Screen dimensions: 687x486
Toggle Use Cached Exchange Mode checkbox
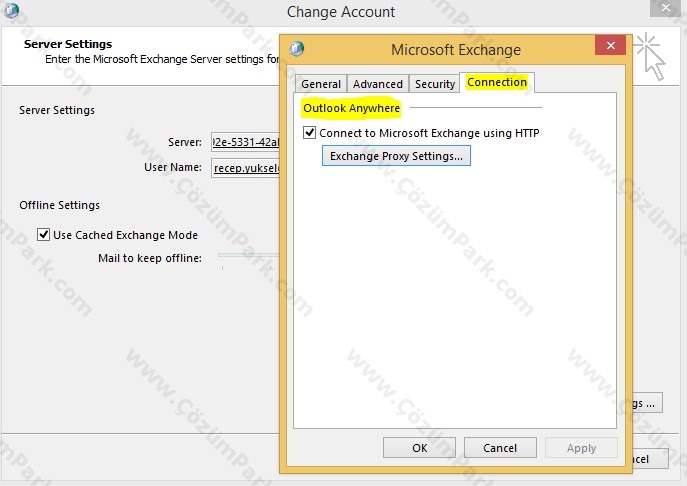click(43, 234)
